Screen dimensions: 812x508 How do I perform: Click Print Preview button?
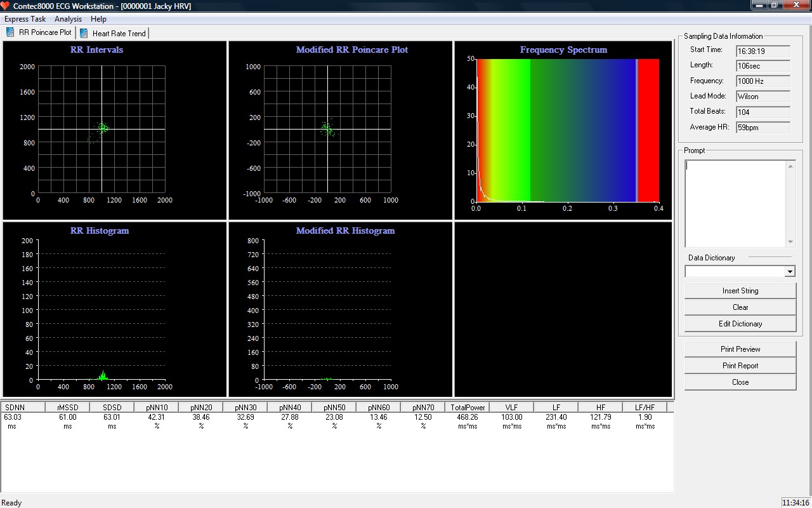click(740, 349)
